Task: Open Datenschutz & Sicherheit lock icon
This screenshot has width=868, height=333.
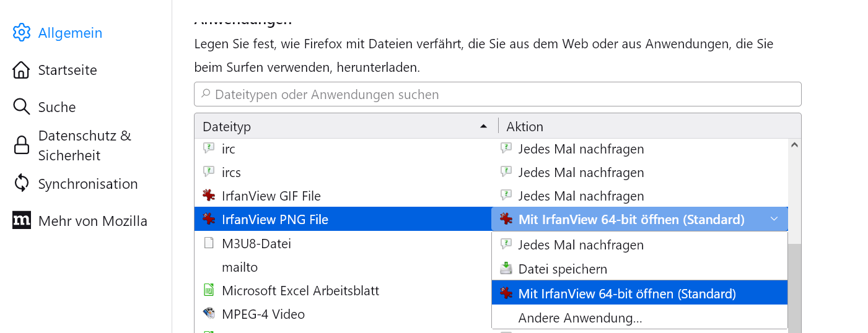Action: tap(21, 145)
